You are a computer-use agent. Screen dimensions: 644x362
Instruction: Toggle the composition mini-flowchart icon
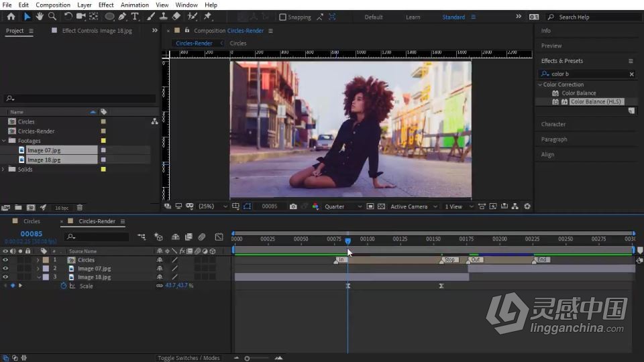click(142, 237)
